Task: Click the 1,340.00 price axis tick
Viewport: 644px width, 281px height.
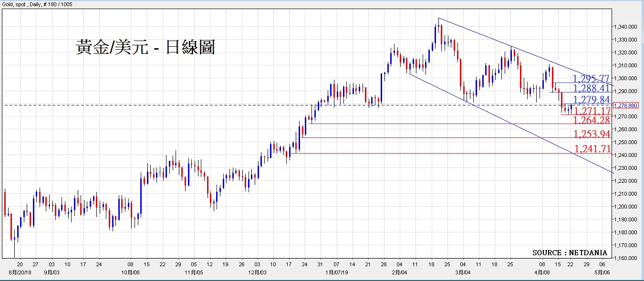Action: click(625, 27)
